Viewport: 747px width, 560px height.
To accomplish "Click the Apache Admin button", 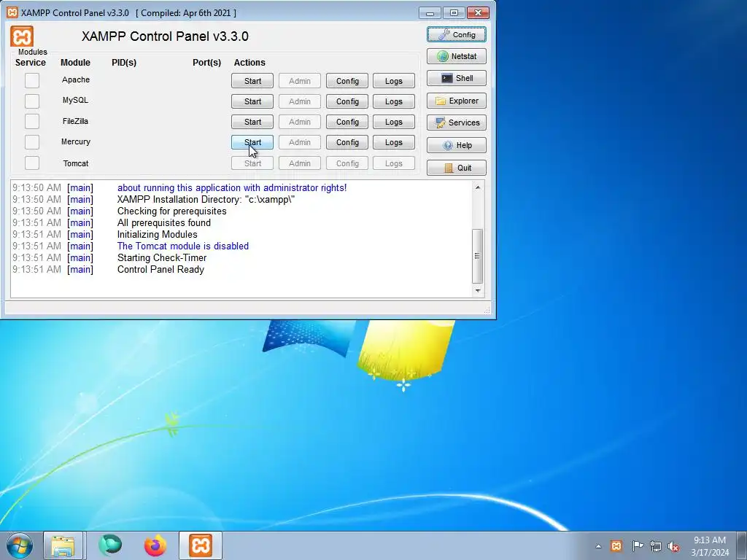I will 300,81.
